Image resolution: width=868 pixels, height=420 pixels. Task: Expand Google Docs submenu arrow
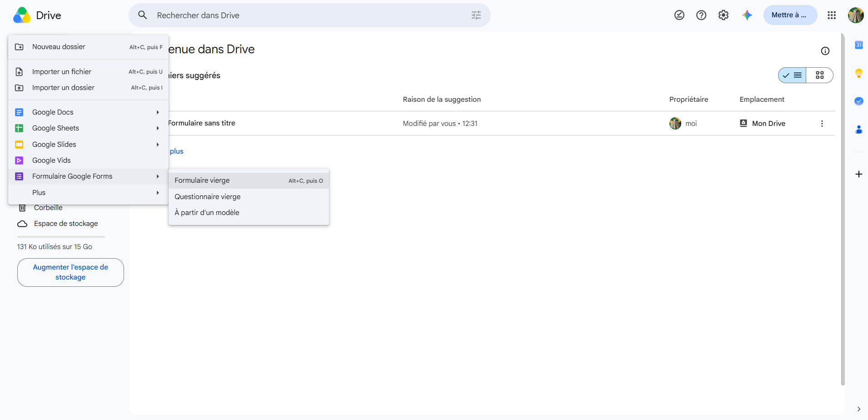point(158,112)
